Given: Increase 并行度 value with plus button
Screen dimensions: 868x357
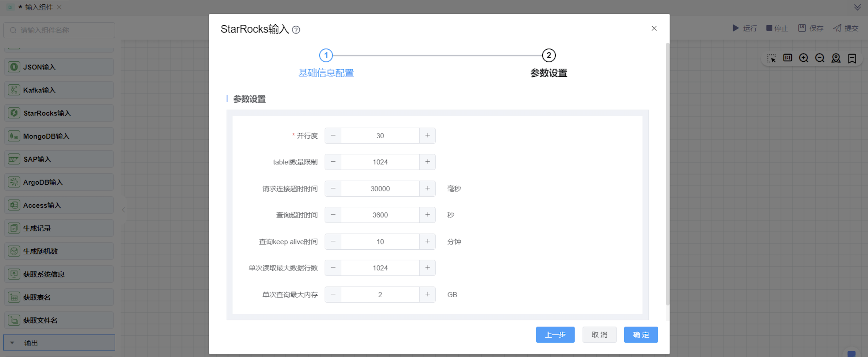Looking at the screenshot, I should click(x=427, y=135).
